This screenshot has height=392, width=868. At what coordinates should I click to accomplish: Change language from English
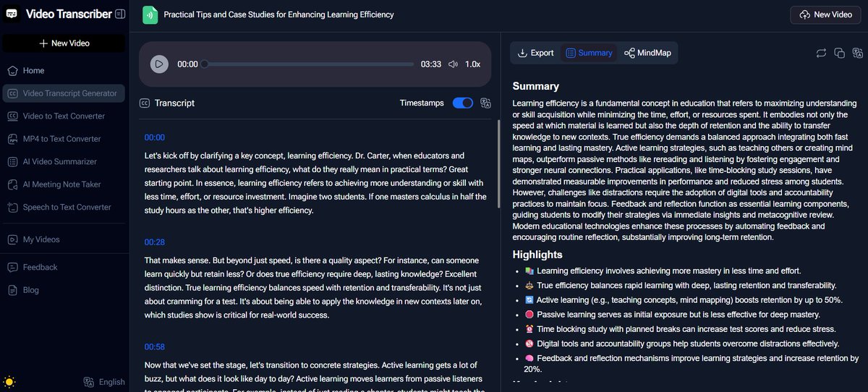pos(105,382)
